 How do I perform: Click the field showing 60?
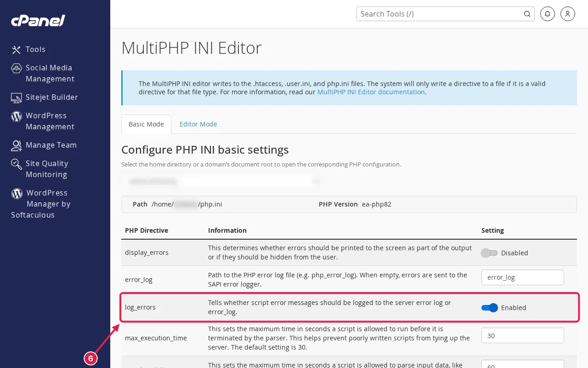[x=523, y=364]
